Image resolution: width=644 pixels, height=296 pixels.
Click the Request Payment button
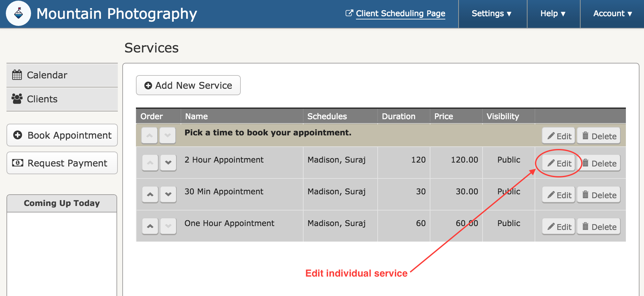coord(62,163)
